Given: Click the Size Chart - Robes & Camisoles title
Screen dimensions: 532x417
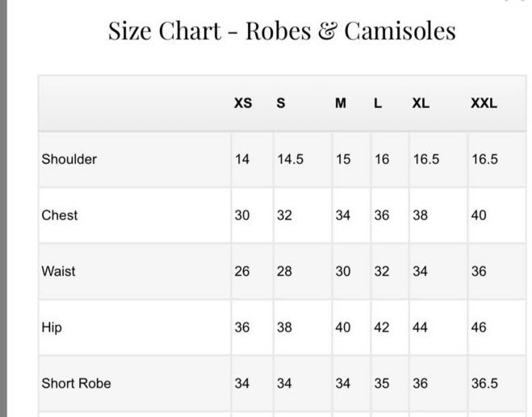Looking at the screenshot, I should [282, 31].
